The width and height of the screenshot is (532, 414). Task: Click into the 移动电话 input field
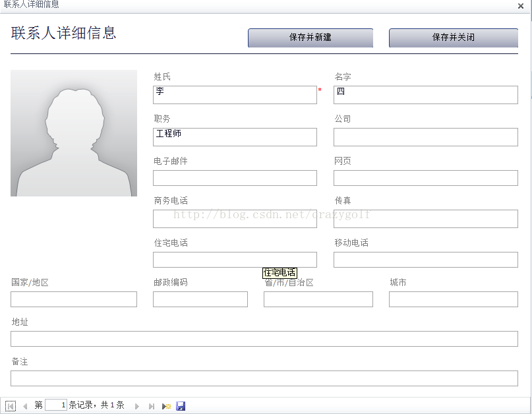click(426, 260)
